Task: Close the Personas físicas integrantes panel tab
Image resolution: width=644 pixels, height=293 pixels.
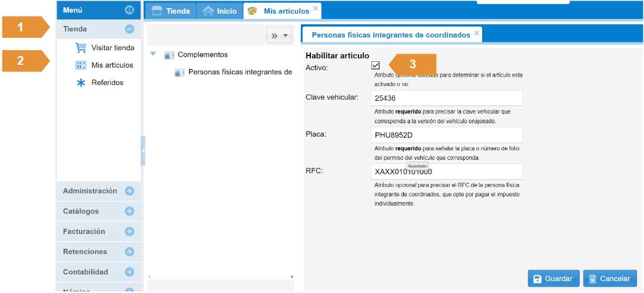Action: (x=477, y=34)
